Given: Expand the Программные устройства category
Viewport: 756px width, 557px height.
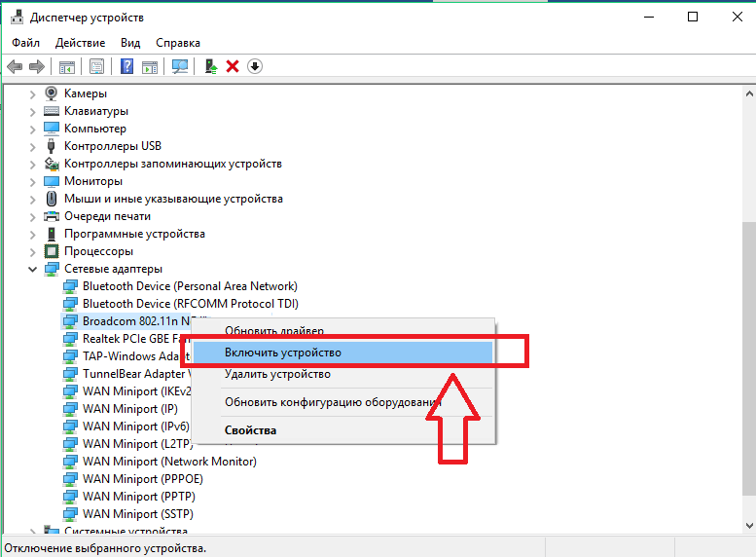Looking at the screenshot, I should point(32,235).
